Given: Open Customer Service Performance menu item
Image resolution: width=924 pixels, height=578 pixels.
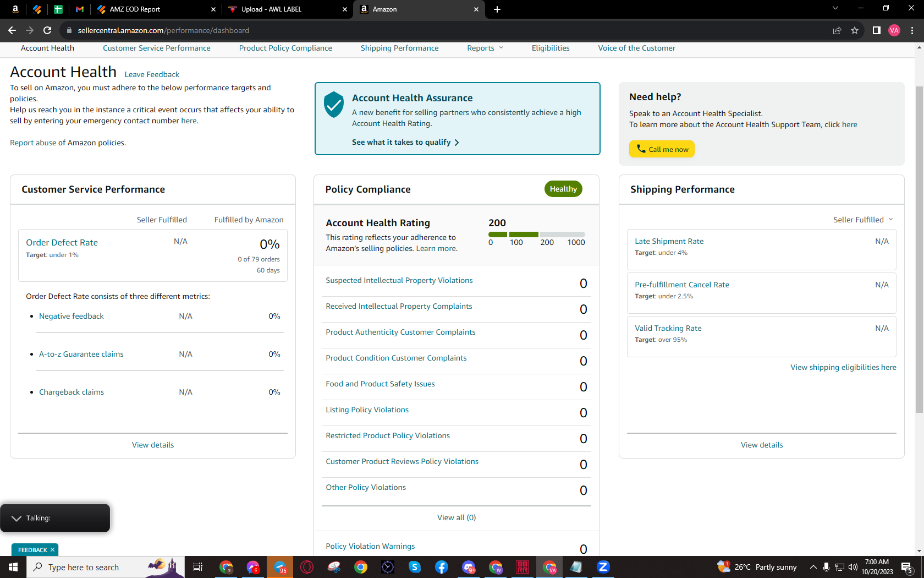Looking at the screenshot, I should [157, 48].
